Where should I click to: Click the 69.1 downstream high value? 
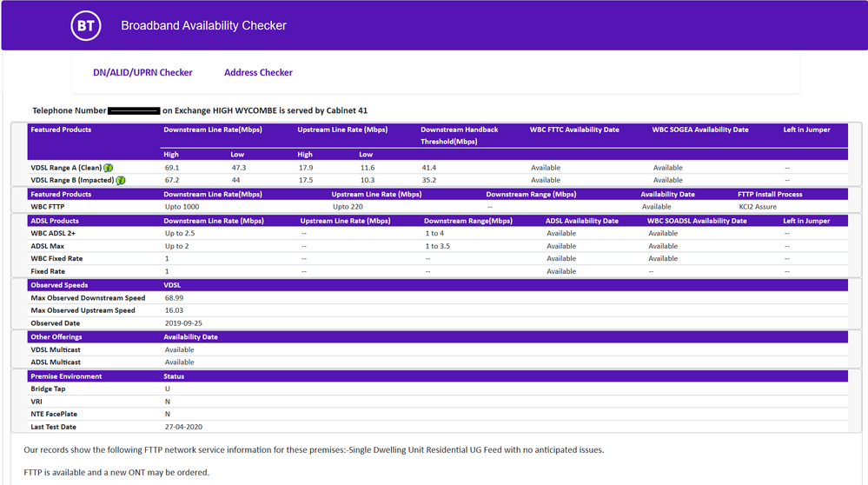pos(172,168)
